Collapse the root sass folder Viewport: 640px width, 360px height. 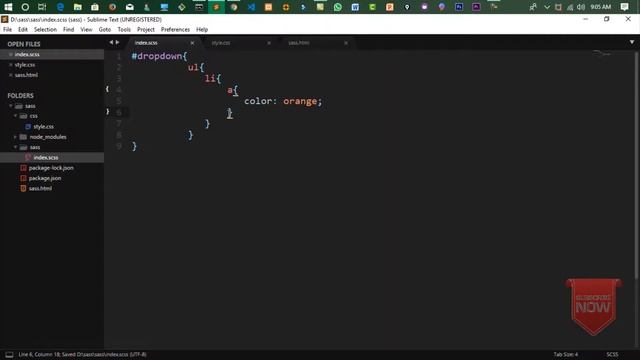pyautogui.click(x=11, y=106)
